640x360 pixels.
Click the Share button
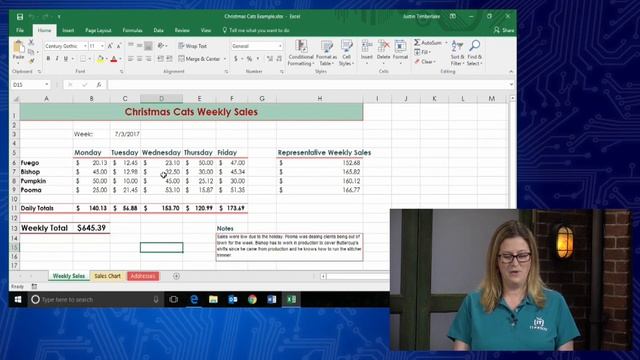pos(504,30)
